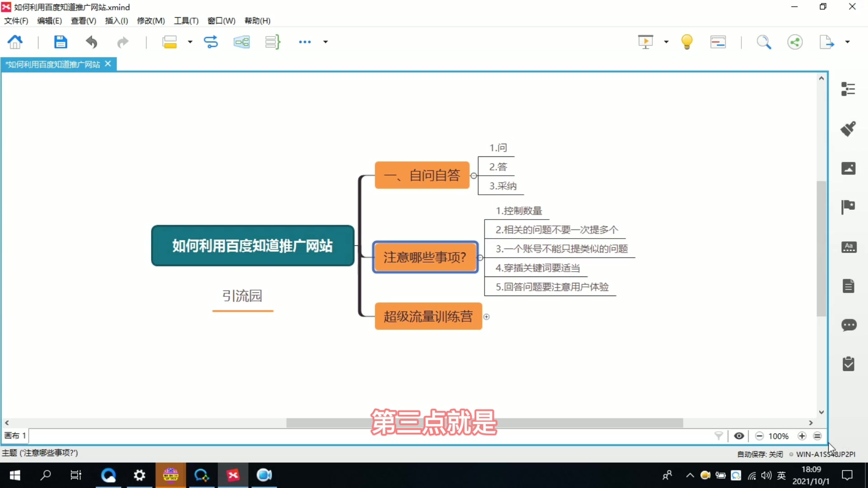Open the more tools ellipsis menu

[x=305, y=42]
